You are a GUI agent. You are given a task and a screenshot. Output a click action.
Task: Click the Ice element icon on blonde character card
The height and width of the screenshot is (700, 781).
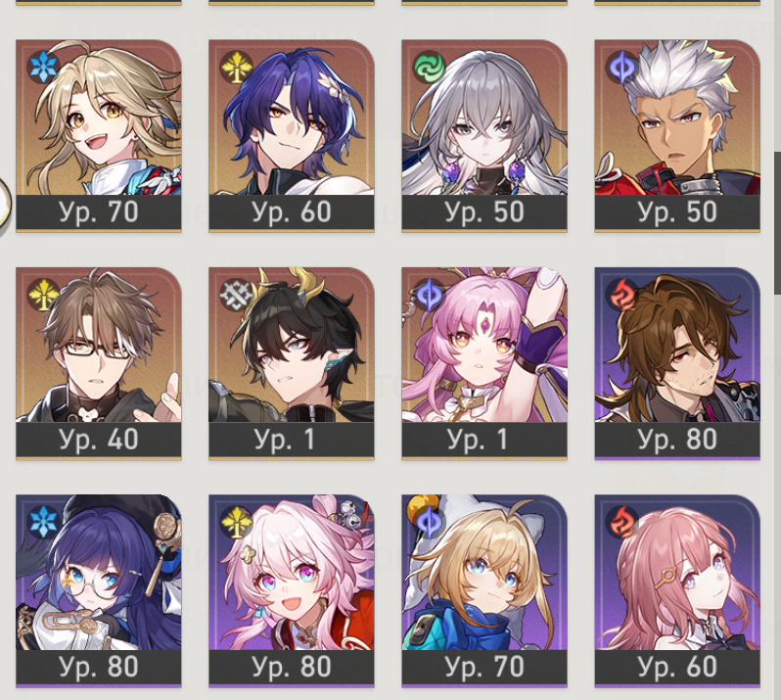44,67
